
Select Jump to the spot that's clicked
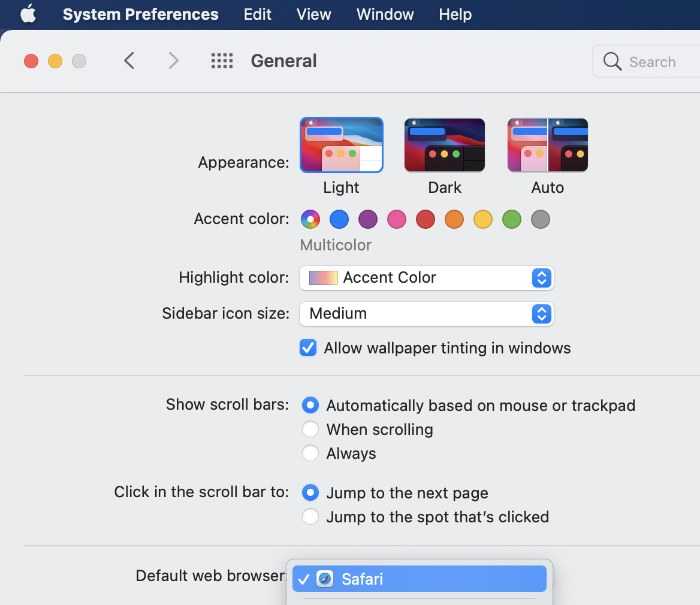point(310,517)
